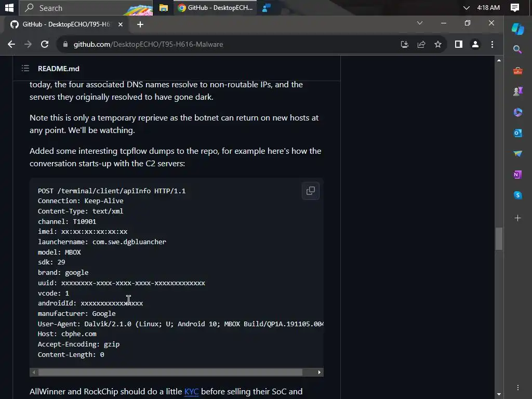This screenshot has height=399, width=532.
Task: Reload the GitHub page
Action: coord(45,44)
